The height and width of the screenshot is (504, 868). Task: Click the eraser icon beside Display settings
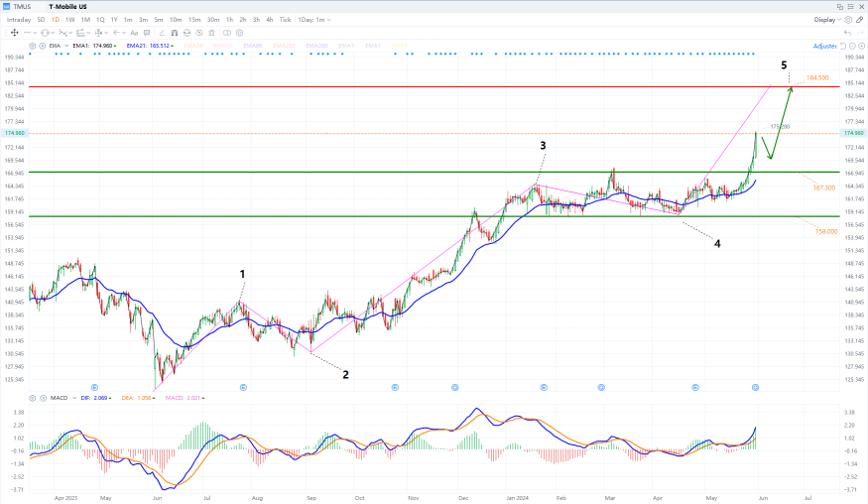coord(860,20)
